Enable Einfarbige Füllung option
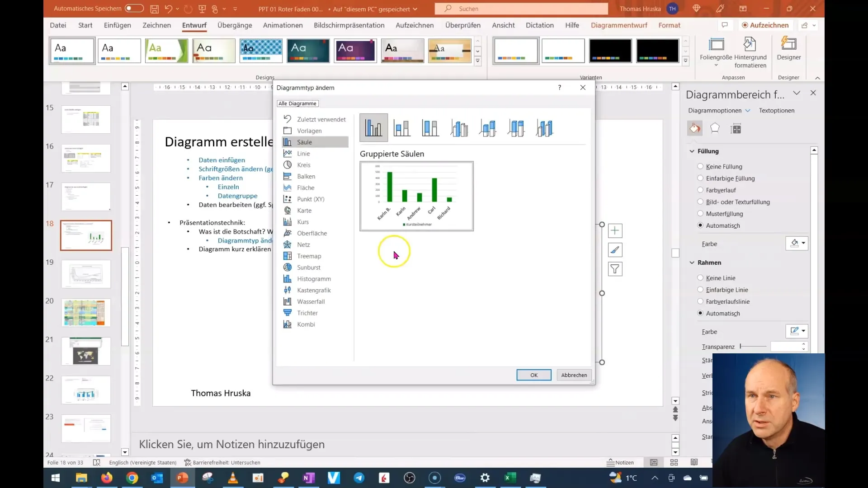This screenshot has width=868, height=488. click(x=700, y=178)
